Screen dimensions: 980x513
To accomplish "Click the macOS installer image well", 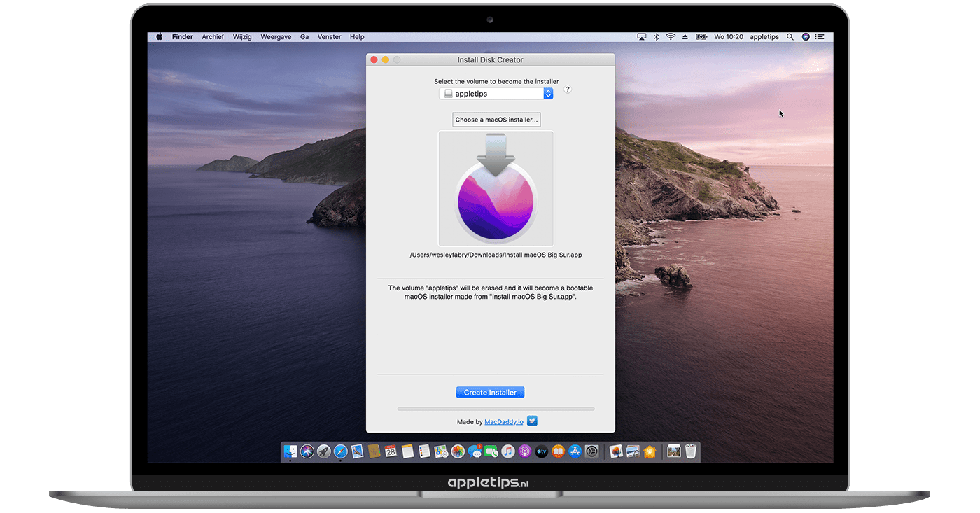I will [496, 188].
